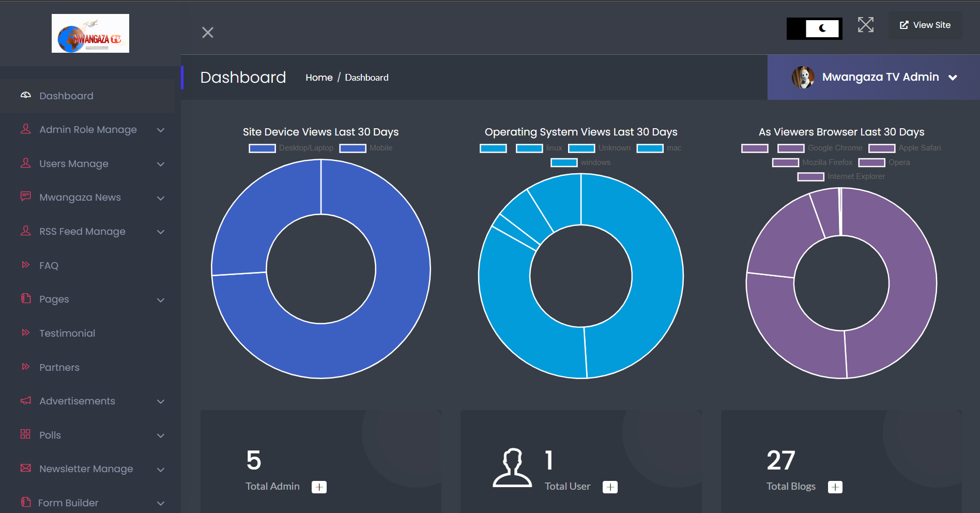Viewport: 980px width, 513px height.
Task: Toggle Desktop/Laptop legend in device chart
Action: [291, 148]
